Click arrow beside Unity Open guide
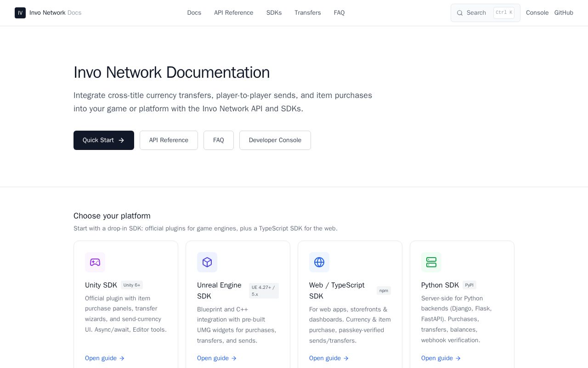 click(x=122, y=358)
